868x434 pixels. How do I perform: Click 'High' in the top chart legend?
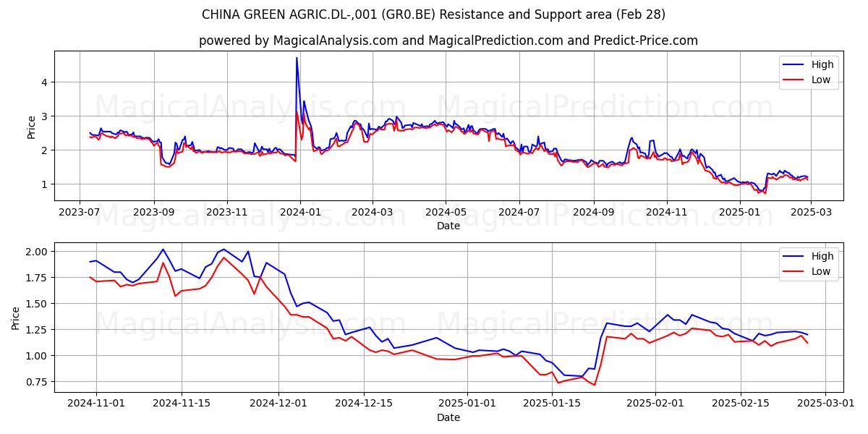point(822,64)
